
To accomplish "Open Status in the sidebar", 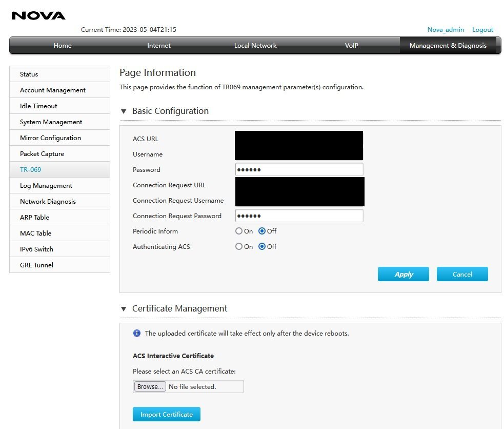I will point(60,74).
